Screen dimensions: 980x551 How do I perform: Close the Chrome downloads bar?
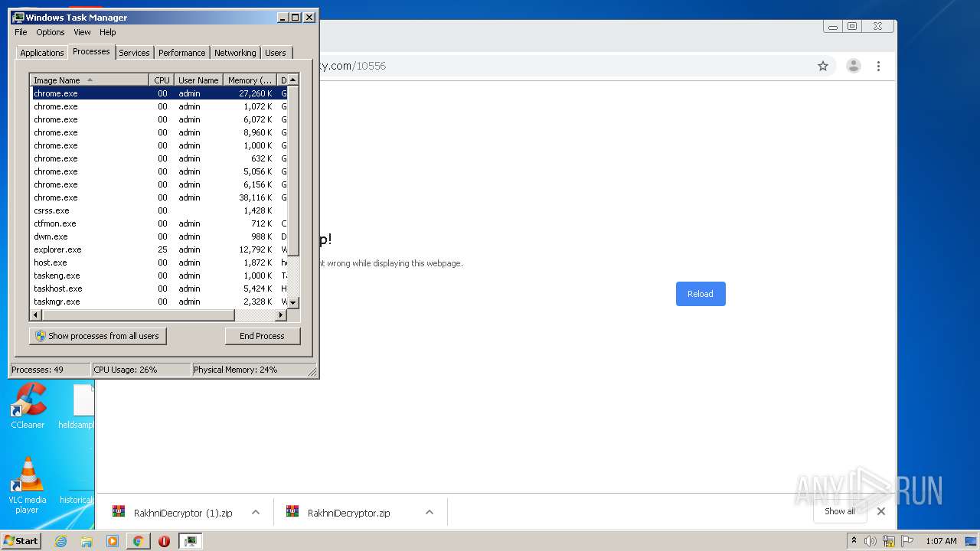click(881, 511)
